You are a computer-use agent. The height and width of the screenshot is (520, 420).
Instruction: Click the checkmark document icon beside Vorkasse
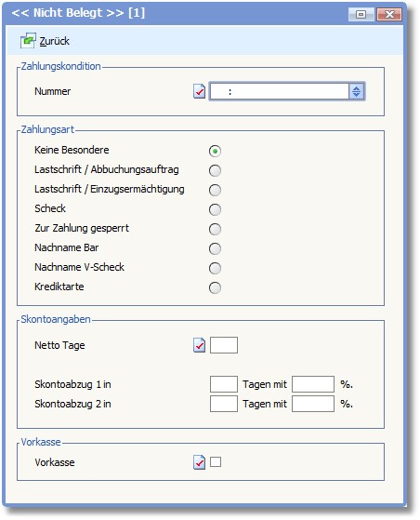(x=200, y=462)
